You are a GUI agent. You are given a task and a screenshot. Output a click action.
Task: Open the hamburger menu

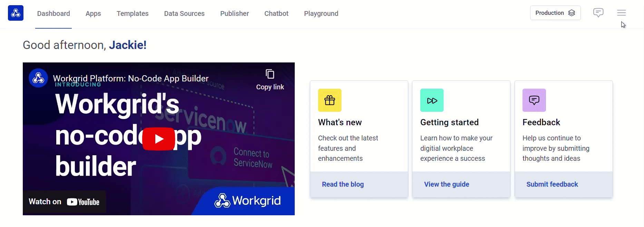pyautogui.click(x=622, y=13)
